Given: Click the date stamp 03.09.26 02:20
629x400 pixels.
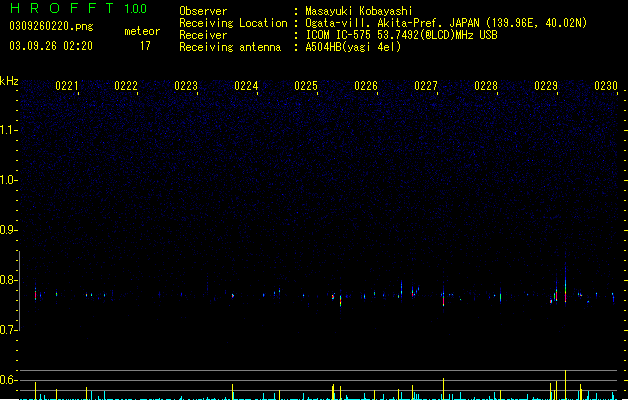Looking at the screenshot, I should [x=51, y=46].
